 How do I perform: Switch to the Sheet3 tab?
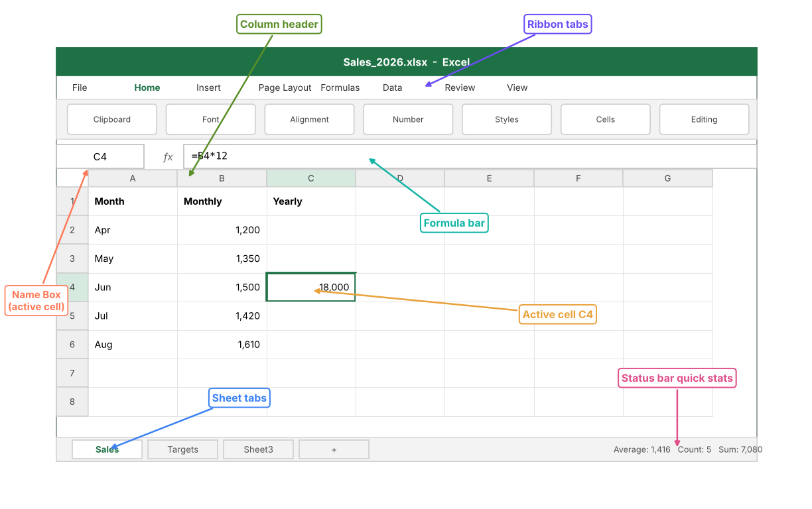click(x=258, y=449)
